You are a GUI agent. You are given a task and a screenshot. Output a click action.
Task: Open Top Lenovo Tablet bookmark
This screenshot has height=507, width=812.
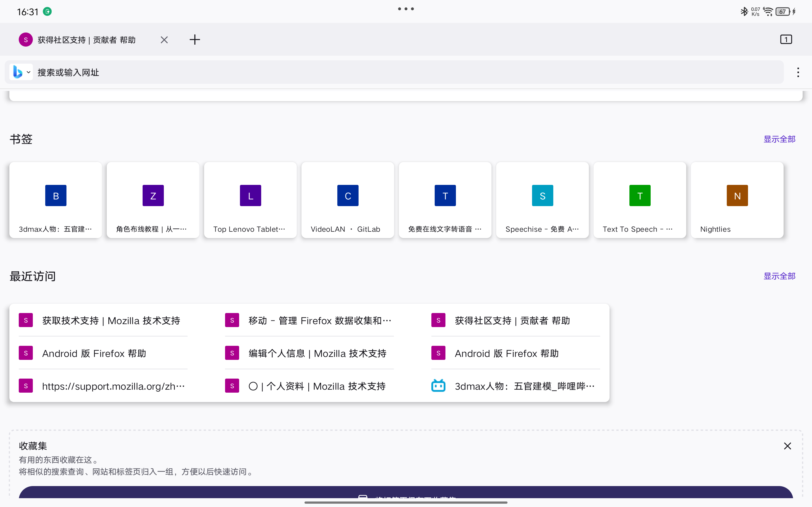[x=250, y=200]
